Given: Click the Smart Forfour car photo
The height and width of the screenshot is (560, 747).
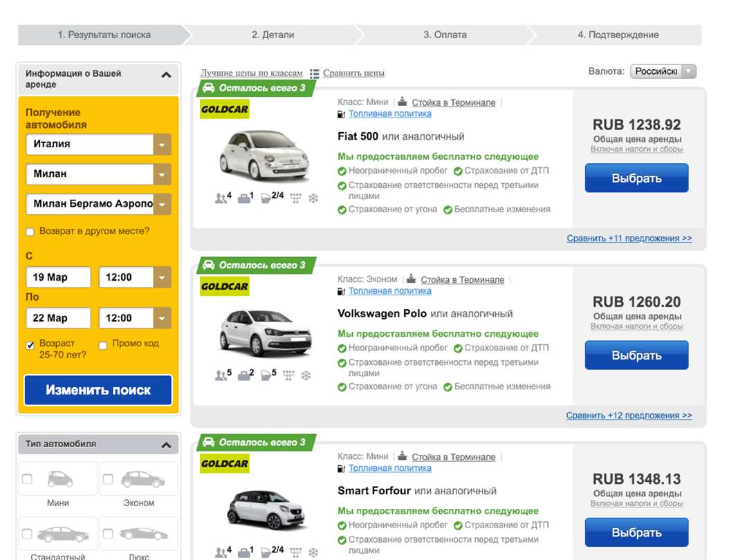Looking at the screenshot, I should [265, 510].
